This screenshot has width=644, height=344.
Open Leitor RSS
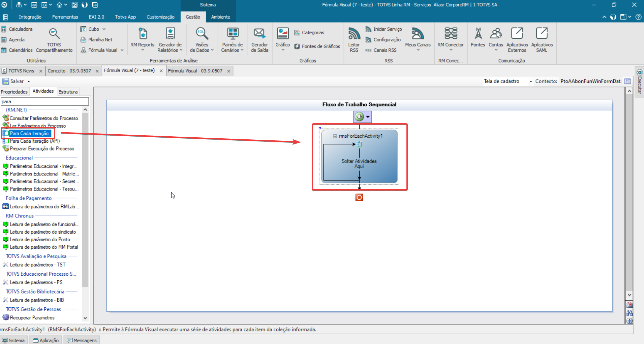click(x=354, y=40)
